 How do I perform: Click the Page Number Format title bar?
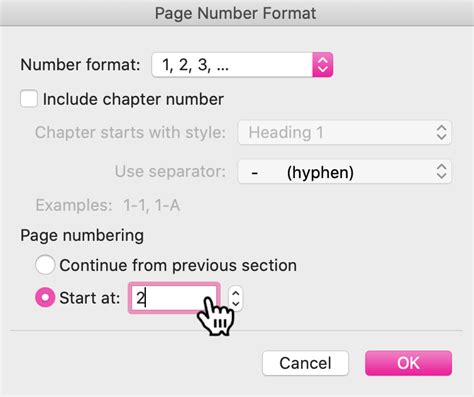pyautogui.click(x=236, y=13)
